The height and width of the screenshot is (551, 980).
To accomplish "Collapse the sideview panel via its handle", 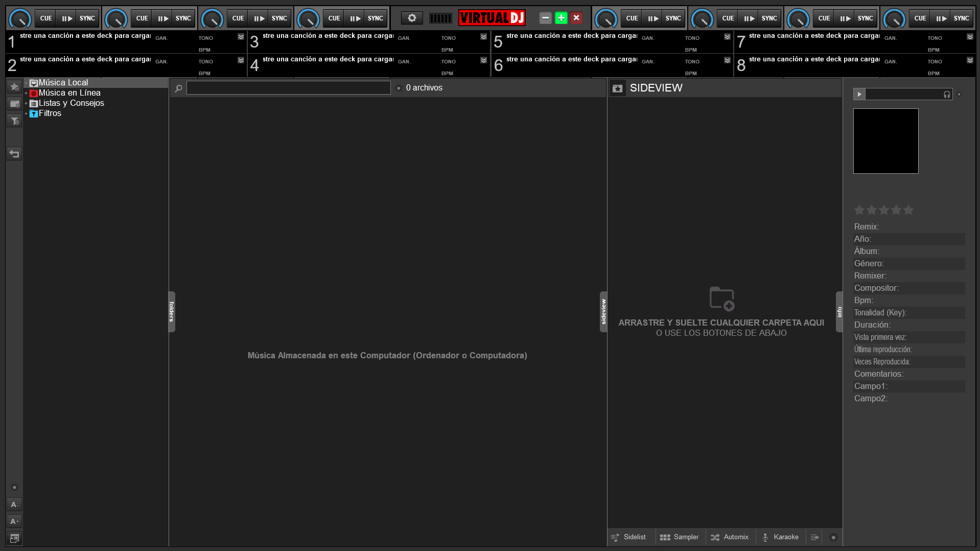I will tap(603, 312).
